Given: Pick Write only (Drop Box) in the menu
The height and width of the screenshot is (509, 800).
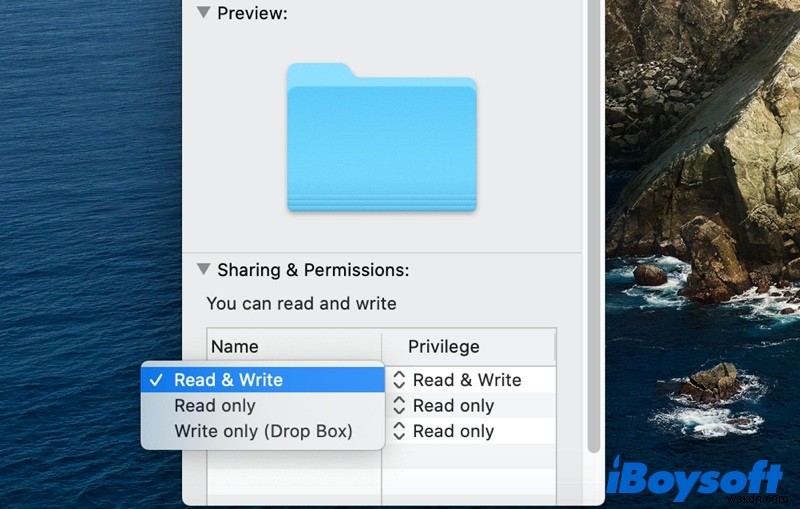Looking at the screenshot, I should pyautogui.click(x=263, y=432).
